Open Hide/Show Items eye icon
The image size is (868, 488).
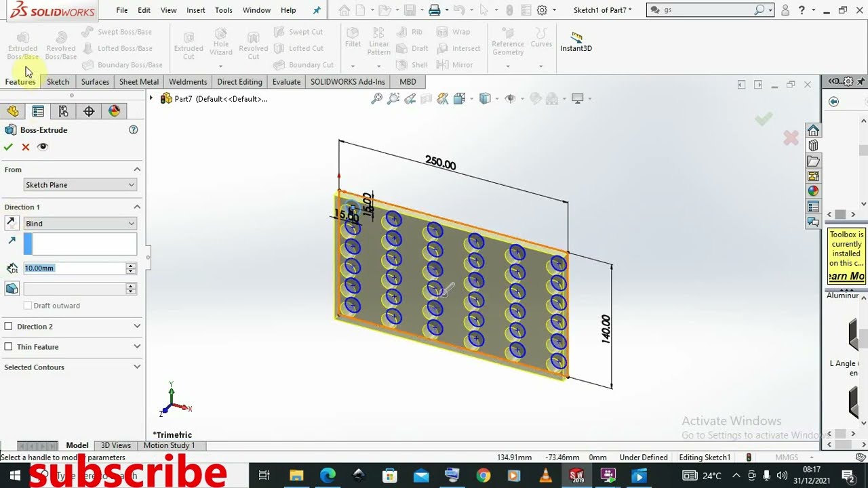511,99
